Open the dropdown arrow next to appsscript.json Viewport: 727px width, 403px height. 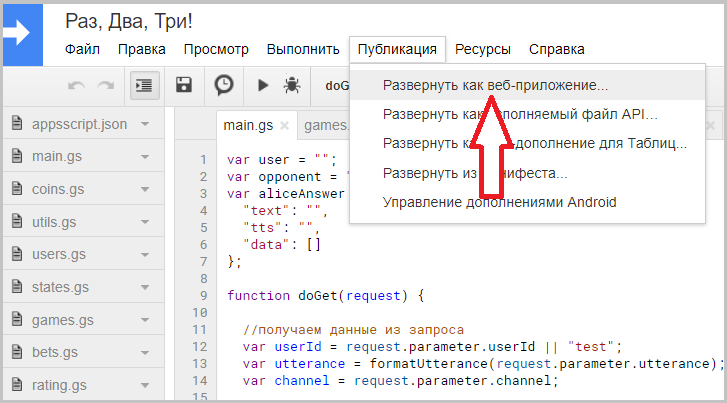pos(145,125)
